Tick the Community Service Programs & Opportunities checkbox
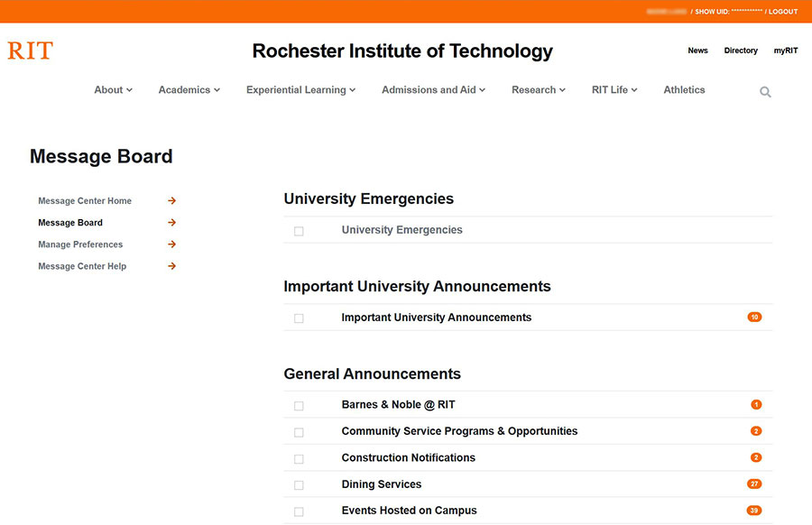This screenshot has width=812, height=525. tap(299, 432)
